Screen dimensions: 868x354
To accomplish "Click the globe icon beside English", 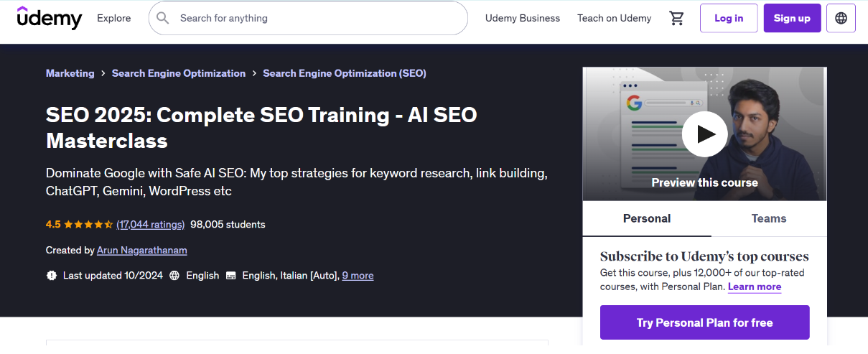I will click(x=174, y=275).
